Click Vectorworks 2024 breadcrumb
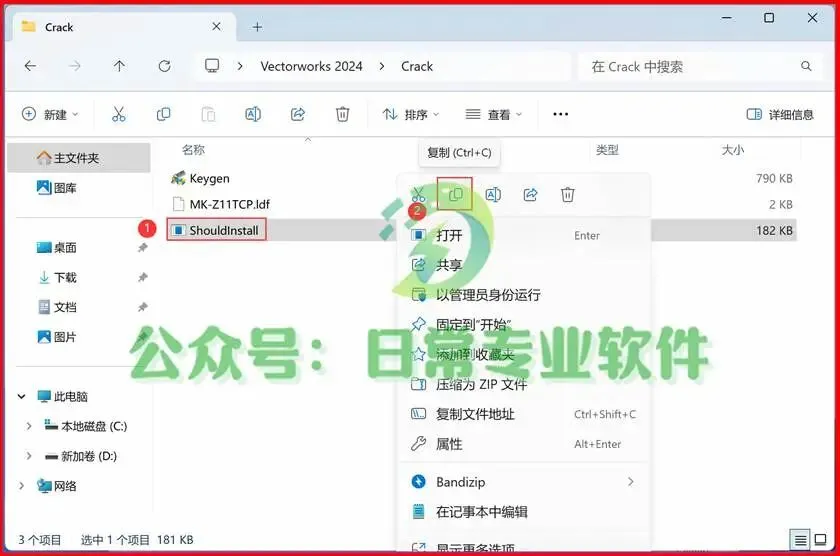Viewport: 840px width, 556px height. click(311, 66)
